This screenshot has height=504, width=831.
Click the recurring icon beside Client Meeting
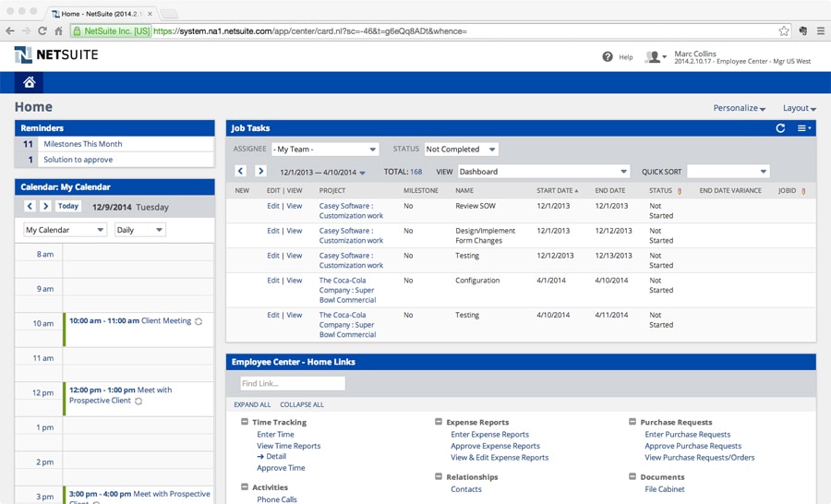pos(199,321)
